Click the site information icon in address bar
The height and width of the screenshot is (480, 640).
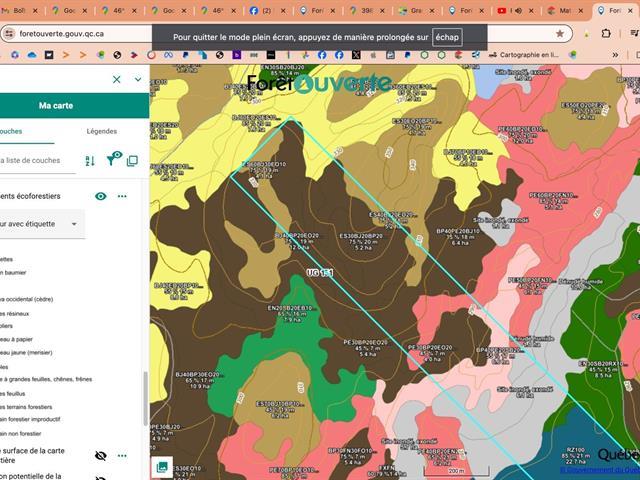click(x=9, y=34)
